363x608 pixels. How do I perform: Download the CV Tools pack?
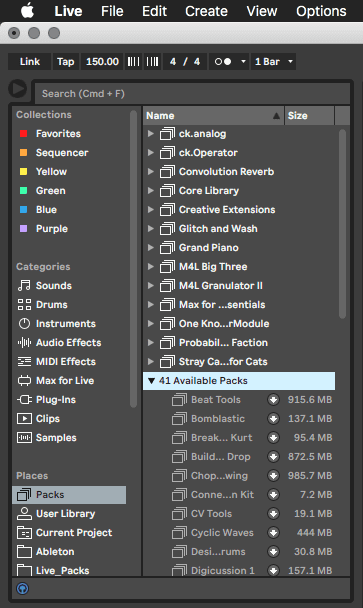273,514
